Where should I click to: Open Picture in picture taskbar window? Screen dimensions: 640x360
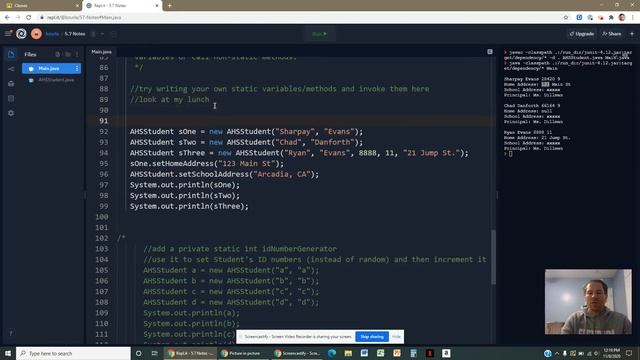click(243, 353)
